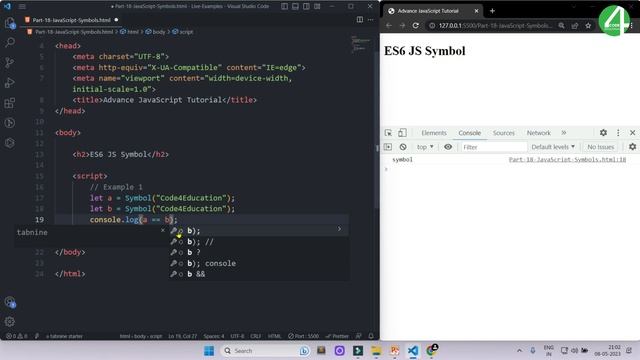Click the errors and warnings status indicator
The height and width of the screenshot is (360, 640).
point(16,336)
